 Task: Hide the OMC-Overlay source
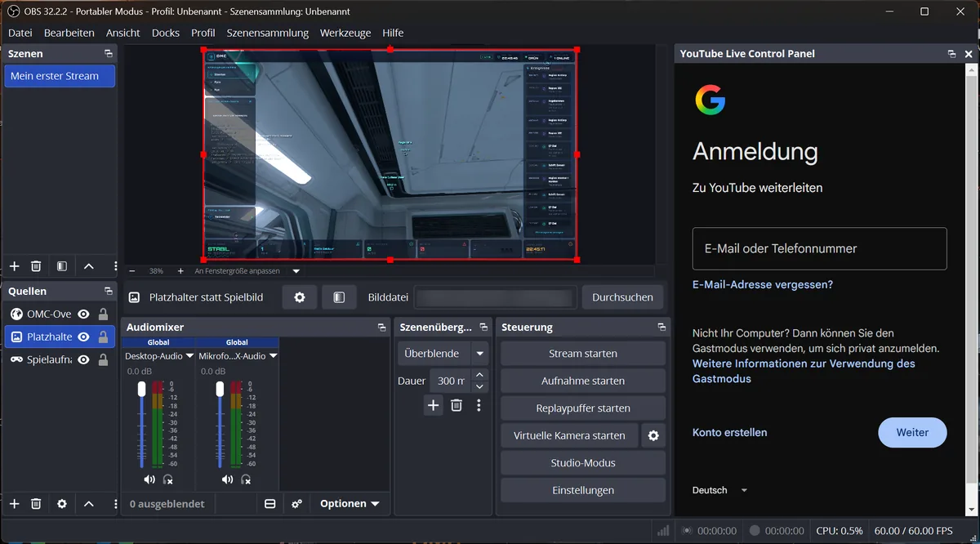[x=83, y=314]
